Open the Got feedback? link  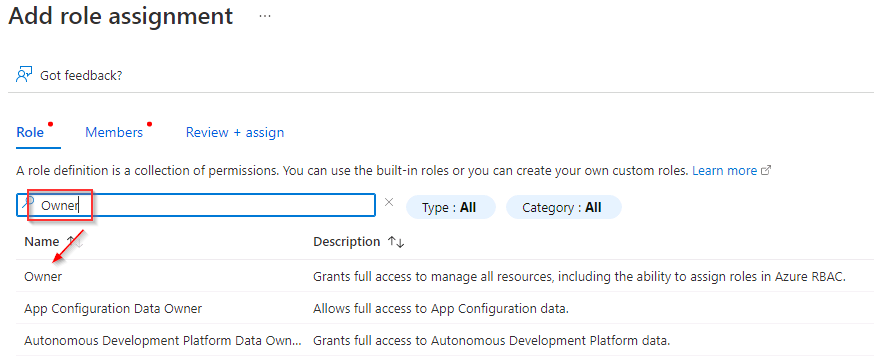coord(81,75)
